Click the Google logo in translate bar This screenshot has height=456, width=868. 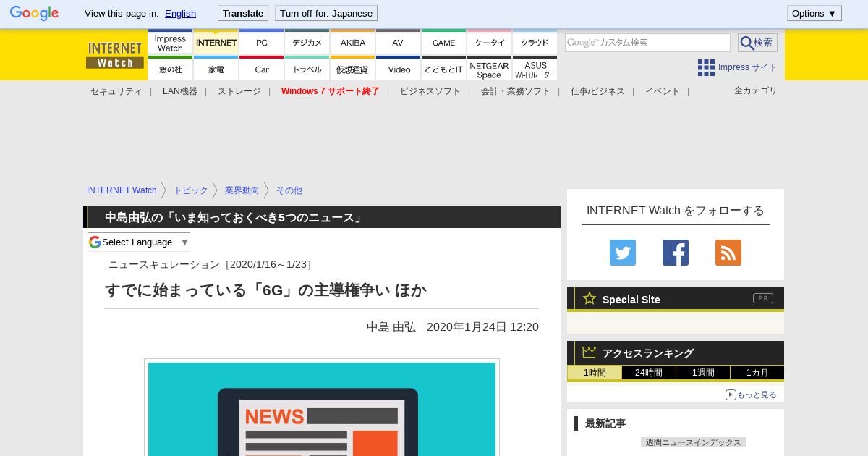[x=34, y=13]
